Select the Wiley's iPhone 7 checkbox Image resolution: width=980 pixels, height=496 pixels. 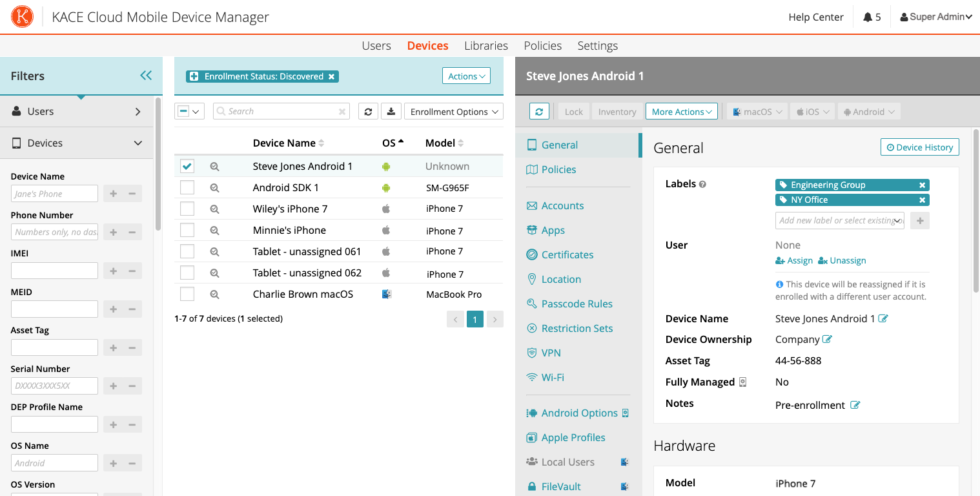click(x=187, y=209)
